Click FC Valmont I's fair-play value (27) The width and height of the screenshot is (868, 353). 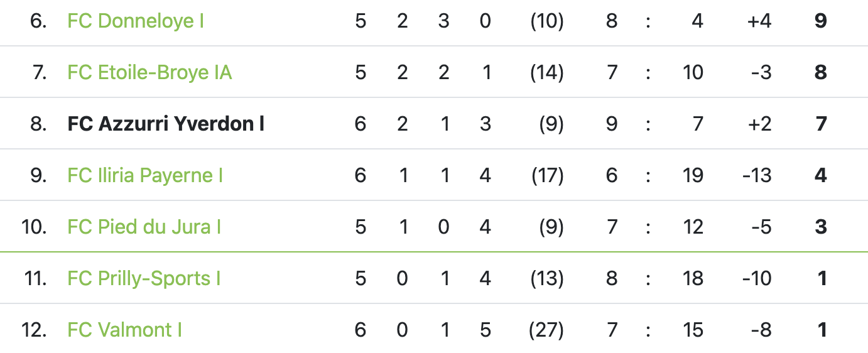point(546,330)
